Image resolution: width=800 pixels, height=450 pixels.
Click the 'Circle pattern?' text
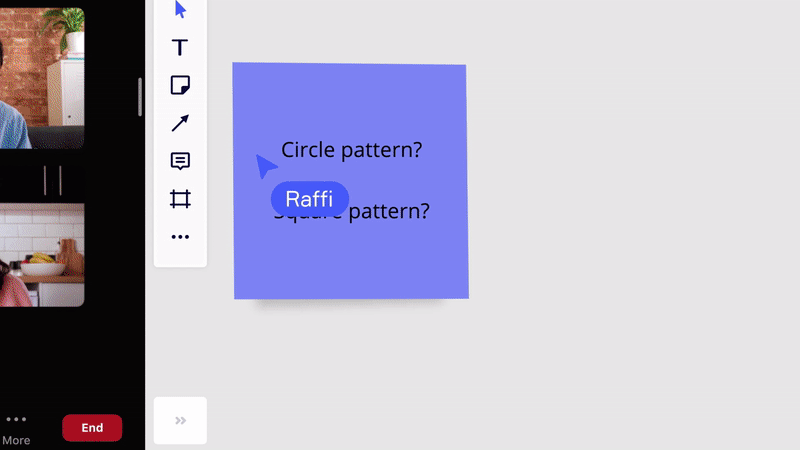[x=352, y=149]
